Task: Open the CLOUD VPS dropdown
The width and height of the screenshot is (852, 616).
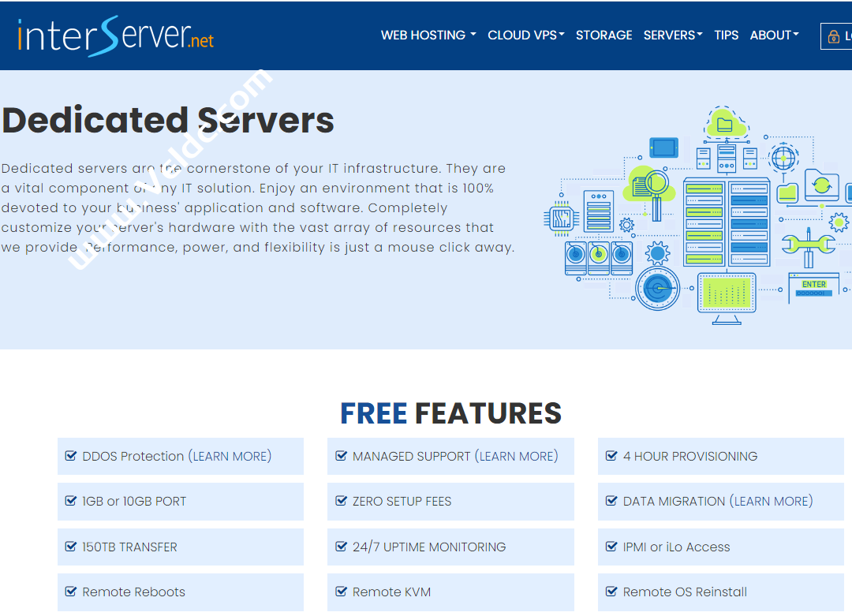Action: pos(525,35)
